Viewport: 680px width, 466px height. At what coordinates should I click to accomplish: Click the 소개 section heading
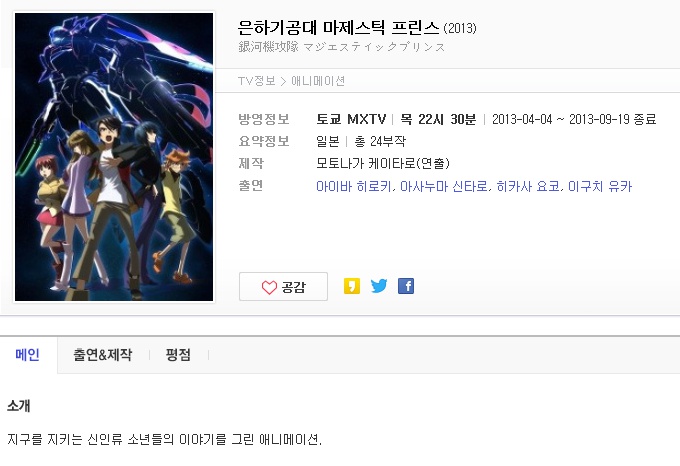click(x=19, y=406)
